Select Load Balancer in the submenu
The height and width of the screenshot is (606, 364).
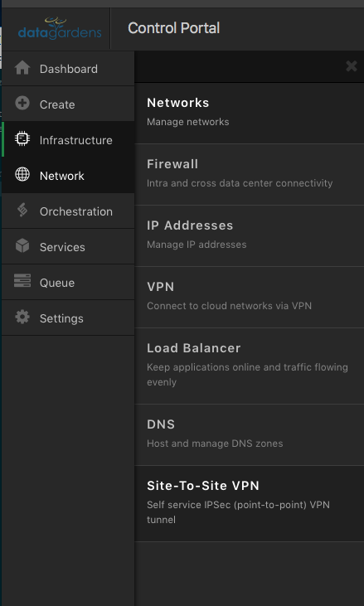click(250, 366)
